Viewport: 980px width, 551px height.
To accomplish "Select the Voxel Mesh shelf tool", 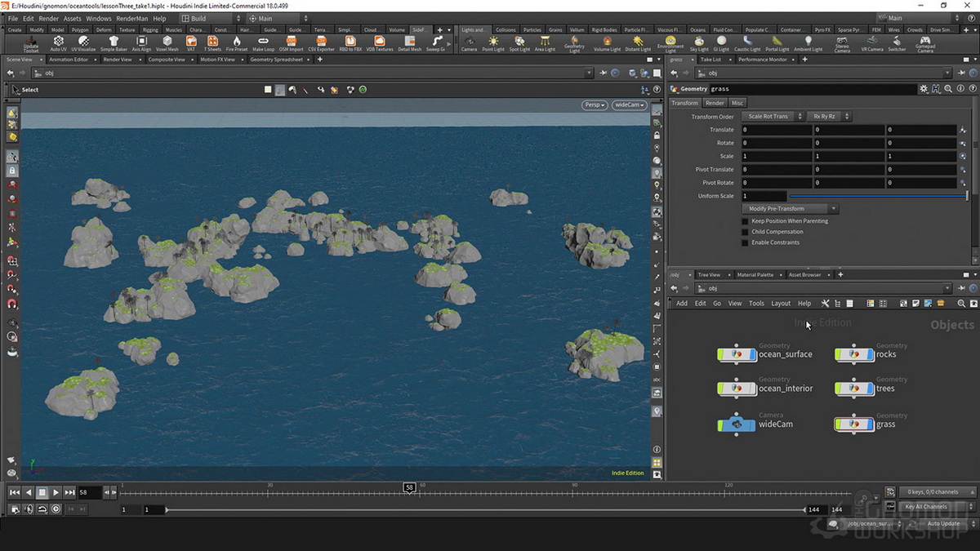I will [167, 43].
